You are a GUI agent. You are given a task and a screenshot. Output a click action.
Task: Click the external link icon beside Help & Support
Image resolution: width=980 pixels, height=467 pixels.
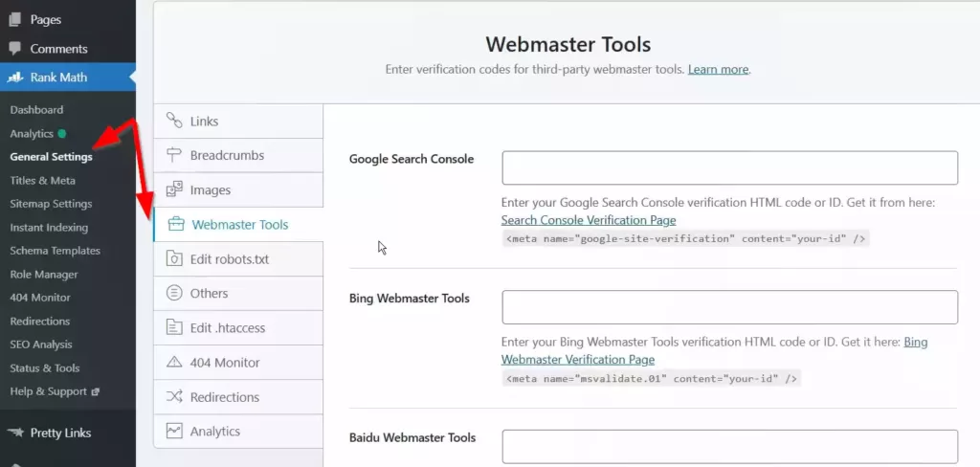pyautogui.click(x=95, y=392)
